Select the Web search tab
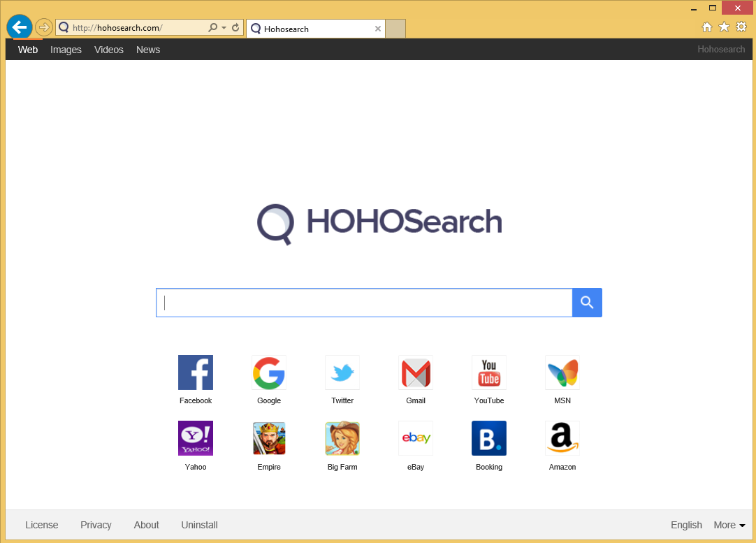 pyautogui.click(x=28, y=50)
